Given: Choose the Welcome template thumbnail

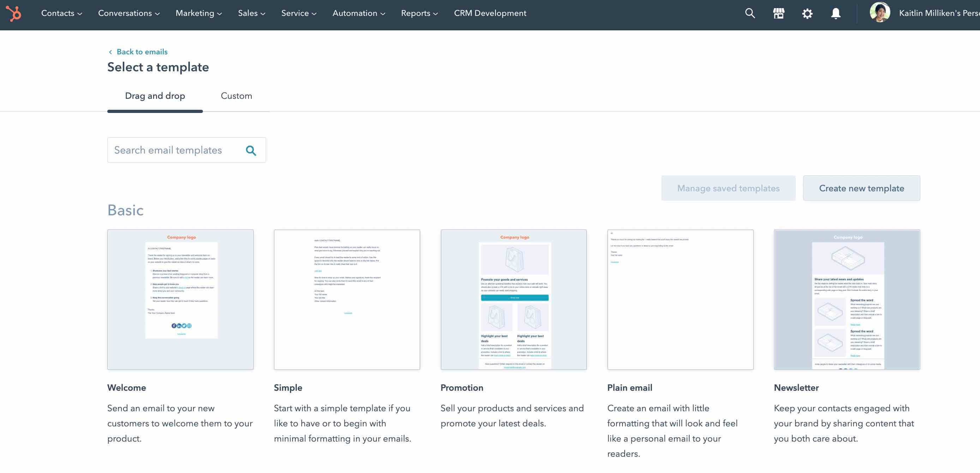Looking at the screenshot, I should tap(180, 299).
